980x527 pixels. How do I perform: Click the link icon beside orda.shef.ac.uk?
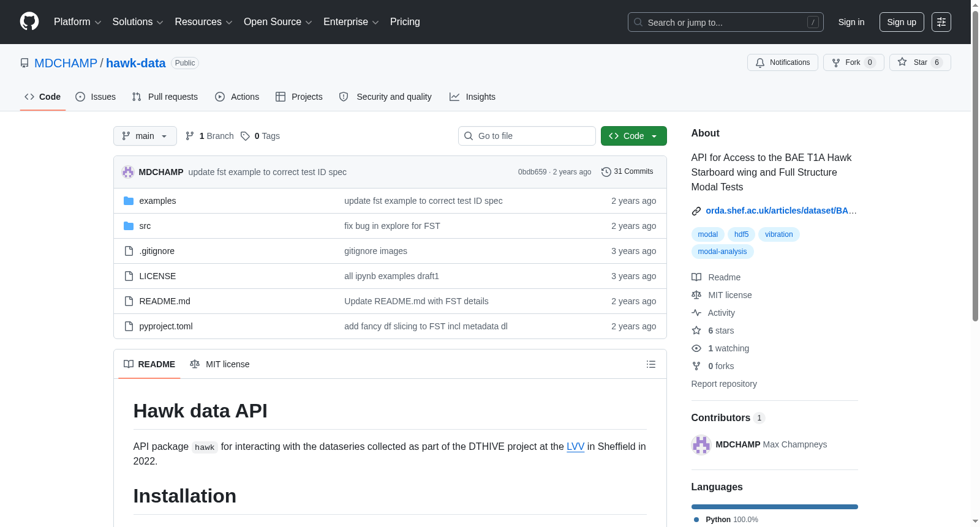[696, 211]
